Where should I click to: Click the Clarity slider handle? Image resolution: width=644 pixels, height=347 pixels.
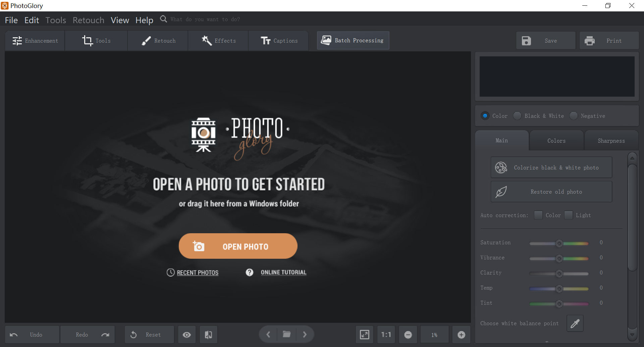click(x=559, y=274)
